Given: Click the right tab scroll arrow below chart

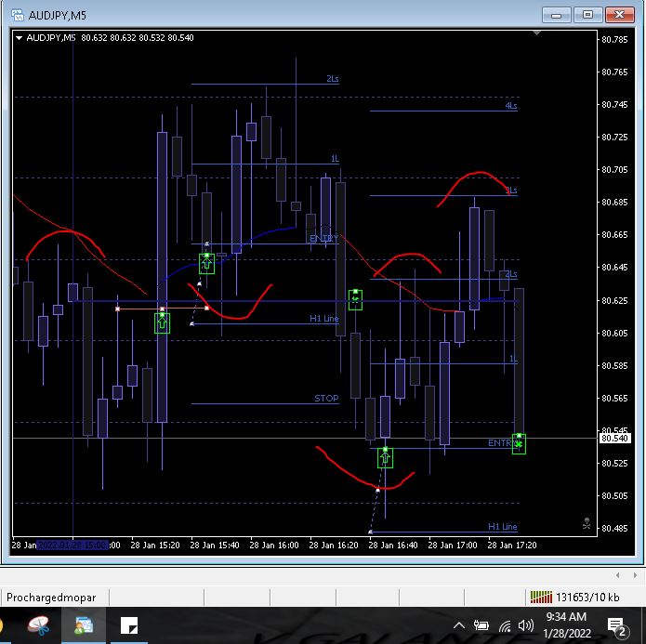Looking at the screenshot, I should (635, 575).
